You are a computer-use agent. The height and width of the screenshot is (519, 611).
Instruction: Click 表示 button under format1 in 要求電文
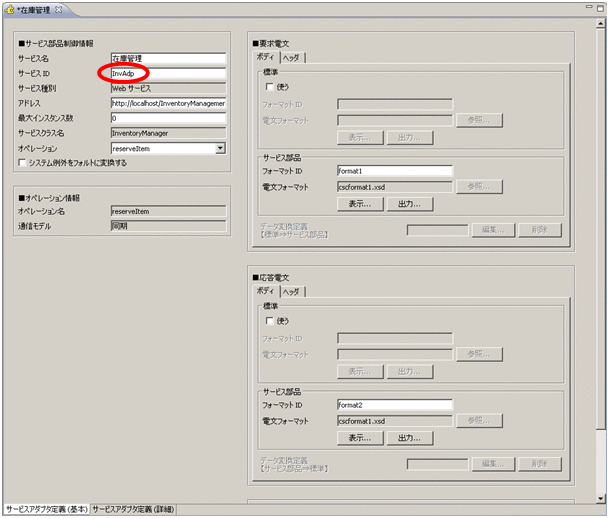coord(360,204)
